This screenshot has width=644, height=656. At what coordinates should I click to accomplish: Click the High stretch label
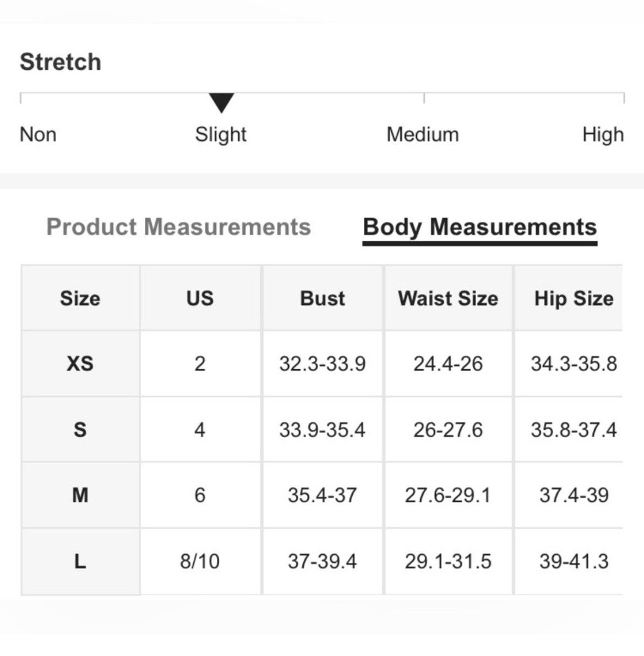(x=603, y=135)
